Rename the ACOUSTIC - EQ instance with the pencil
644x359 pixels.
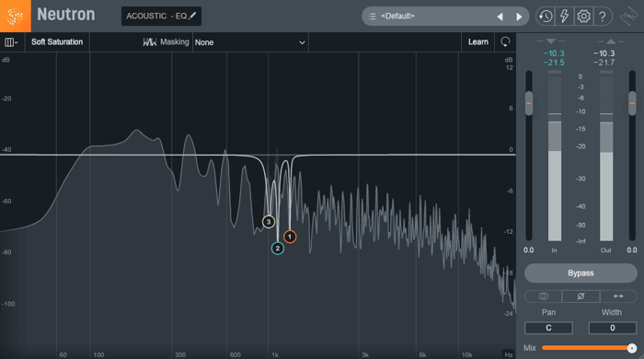192,16
